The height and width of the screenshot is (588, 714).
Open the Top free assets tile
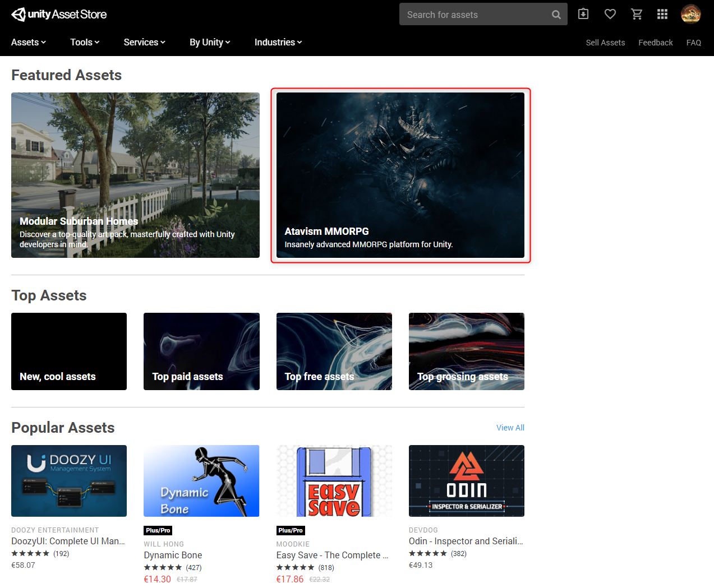coord(334,351)
